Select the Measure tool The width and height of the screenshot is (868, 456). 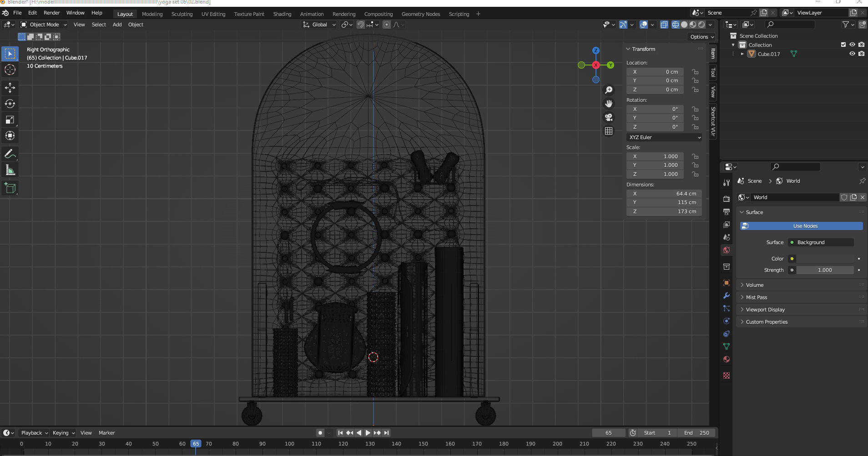[10, 170]
